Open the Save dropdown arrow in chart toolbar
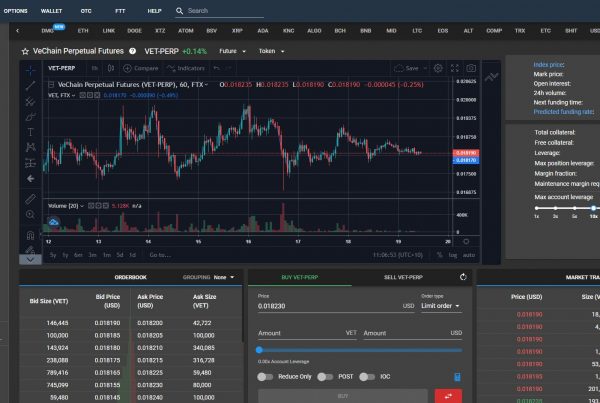 [x=425, y=68]
